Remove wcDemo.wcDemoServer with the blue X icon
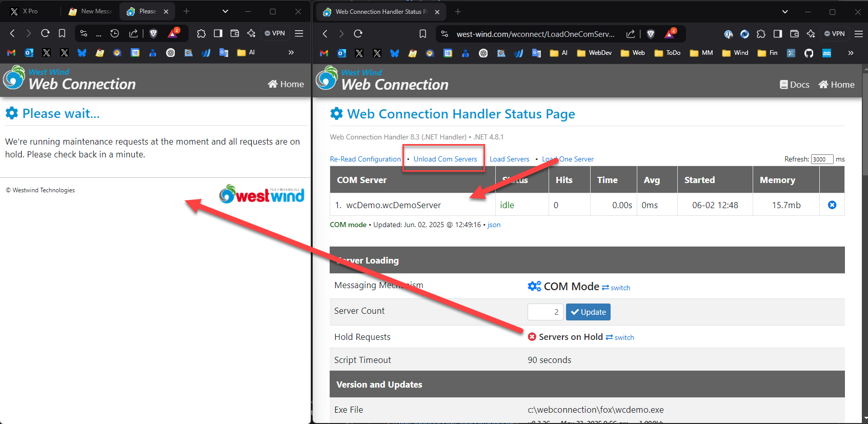 [832, 205]
